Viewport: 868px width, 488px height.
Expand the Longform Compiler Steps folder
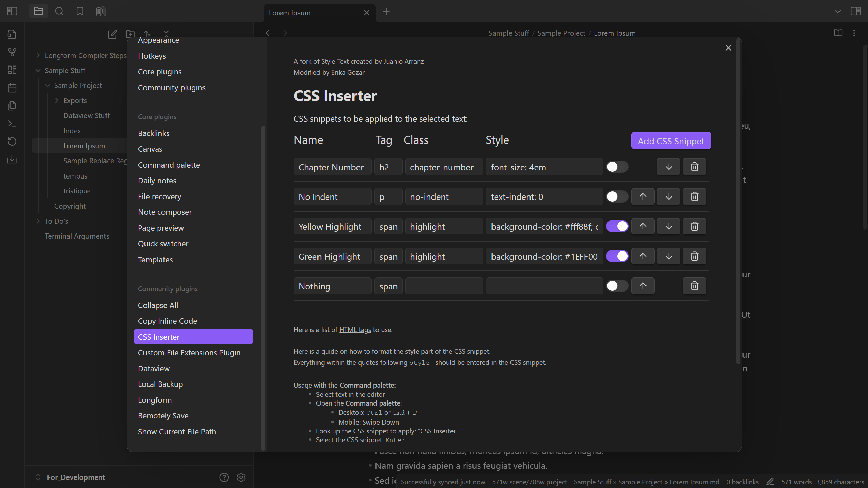coord(38,55)
